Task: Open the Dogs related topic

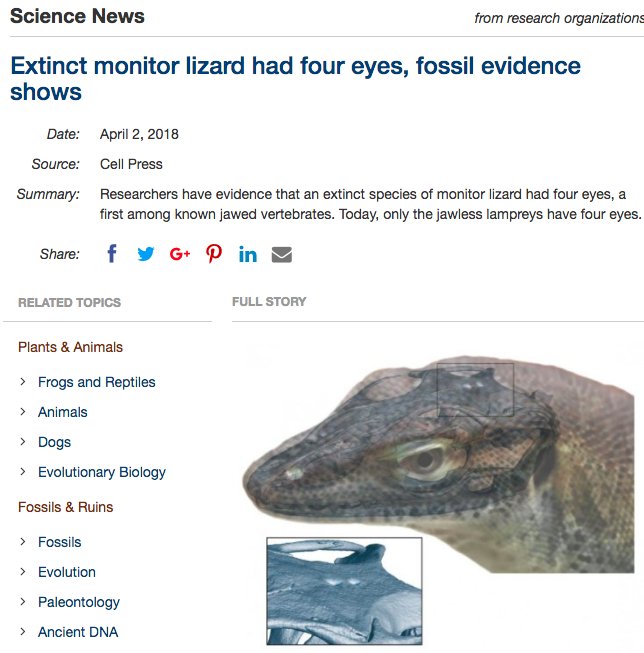Action: pyautogui.click(x=54, y=442)
